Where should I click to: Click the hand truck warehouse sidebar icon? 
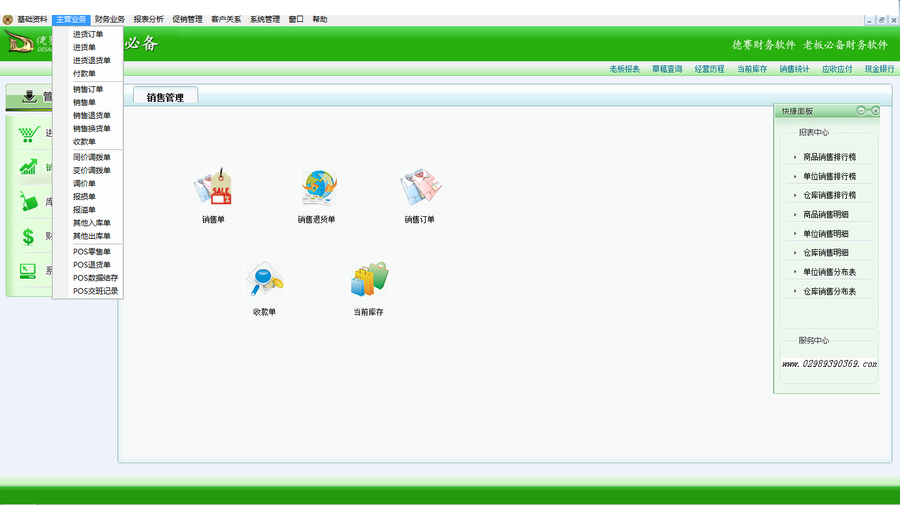tap(28, 201)
